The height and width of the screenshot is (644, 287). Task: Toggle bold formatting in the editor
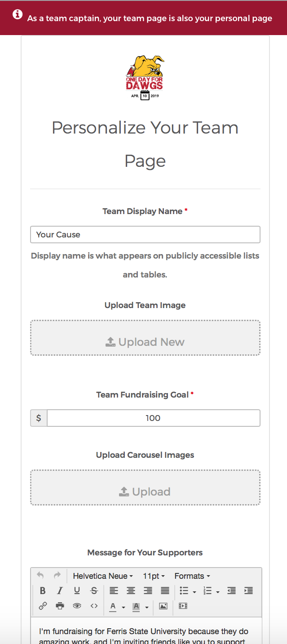click(x=43, y=591)
